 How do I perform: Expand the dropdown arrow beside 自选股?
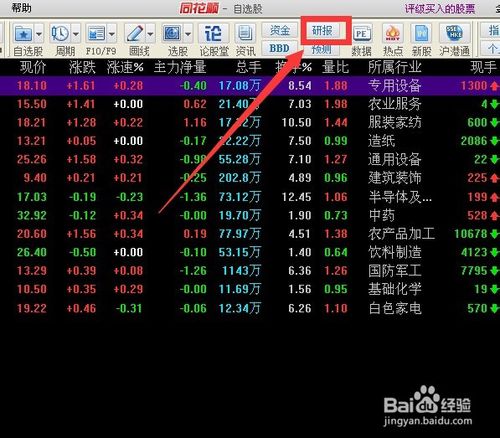click(39, 34)
